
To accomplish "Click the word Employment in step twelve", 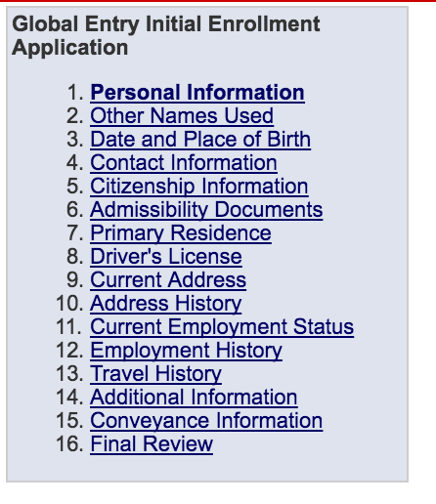I will click(150, 351).
